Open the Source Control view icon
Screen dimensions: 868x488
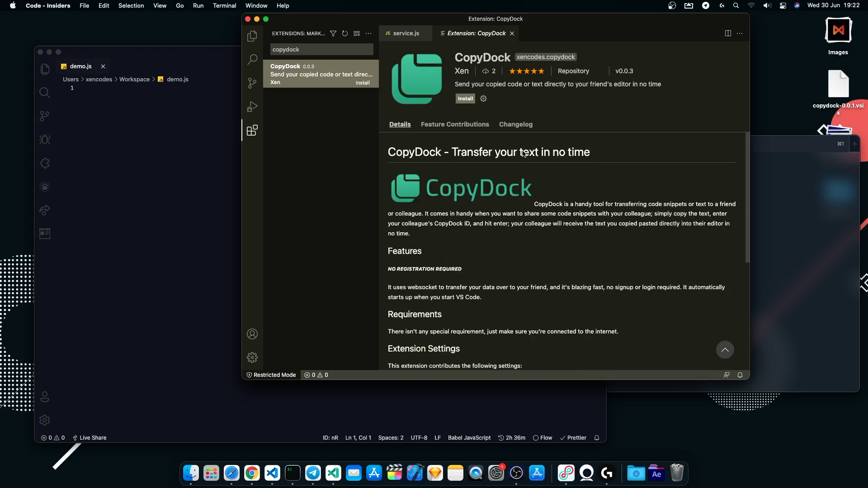tap(252, 83)
